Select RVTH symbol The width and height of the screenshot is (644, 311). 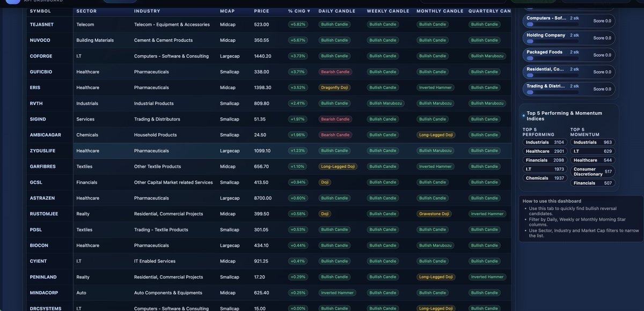pyautogui.click(x=36, y=103)
